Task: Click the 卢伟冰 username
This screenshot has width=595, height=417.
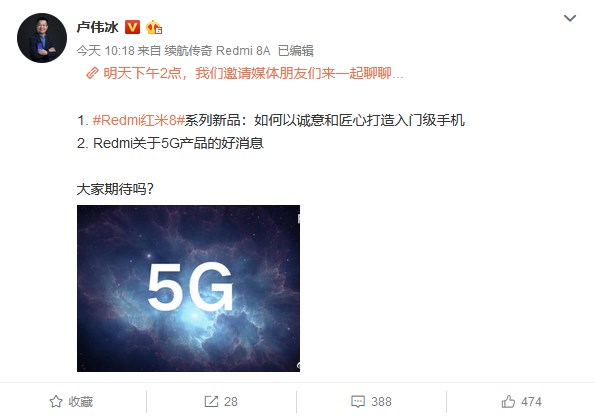Action: 98,27
